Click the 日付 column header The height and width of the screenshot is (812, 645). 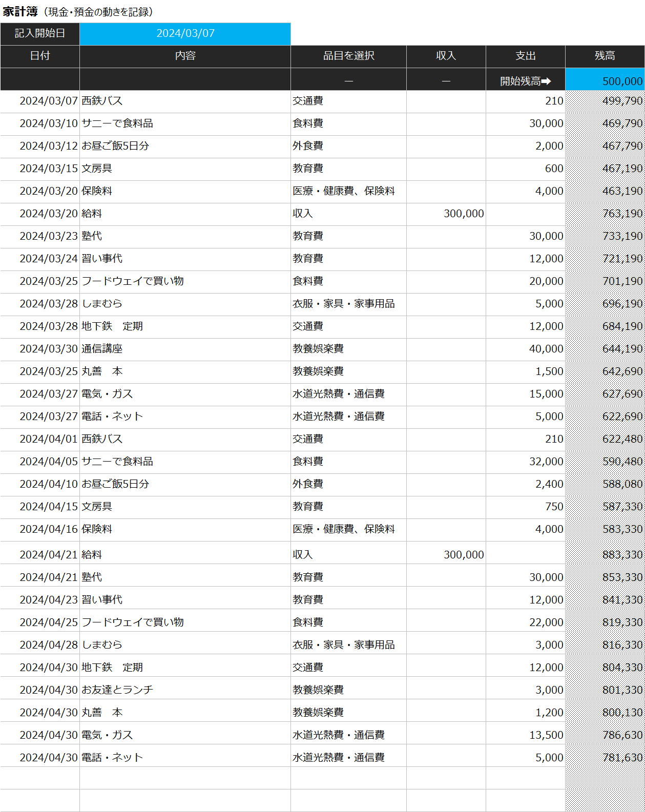(40, 56)
